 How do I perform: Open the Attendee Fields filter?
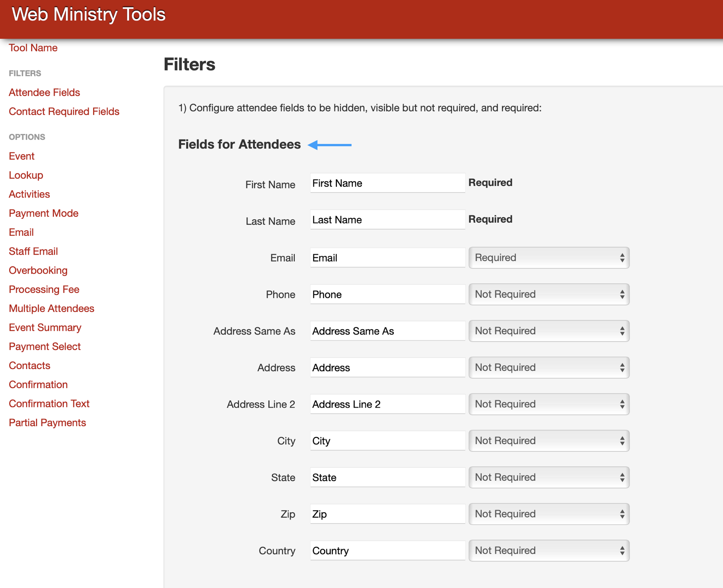click(44, 92)
